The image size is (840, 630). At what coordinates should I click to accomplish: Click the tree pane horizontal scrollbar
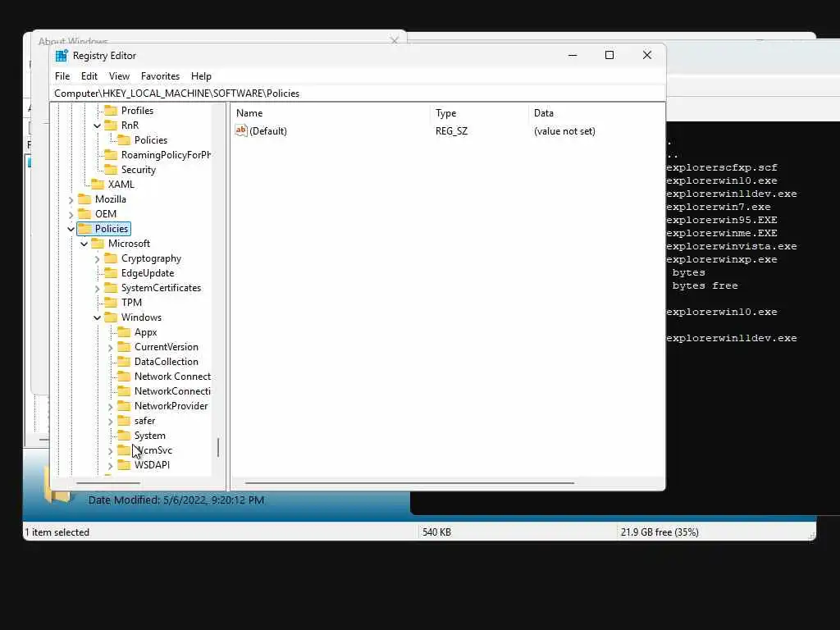pyautogui.click(x=108, y=483)
